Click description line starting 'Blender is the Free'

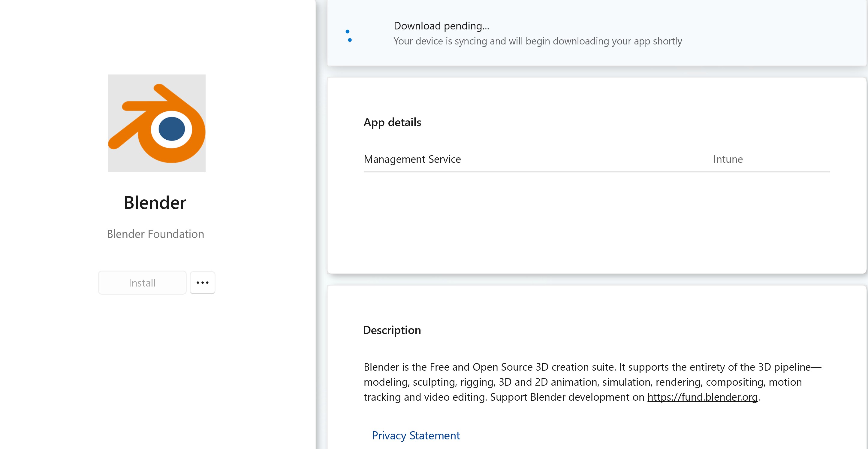[592, 367]
